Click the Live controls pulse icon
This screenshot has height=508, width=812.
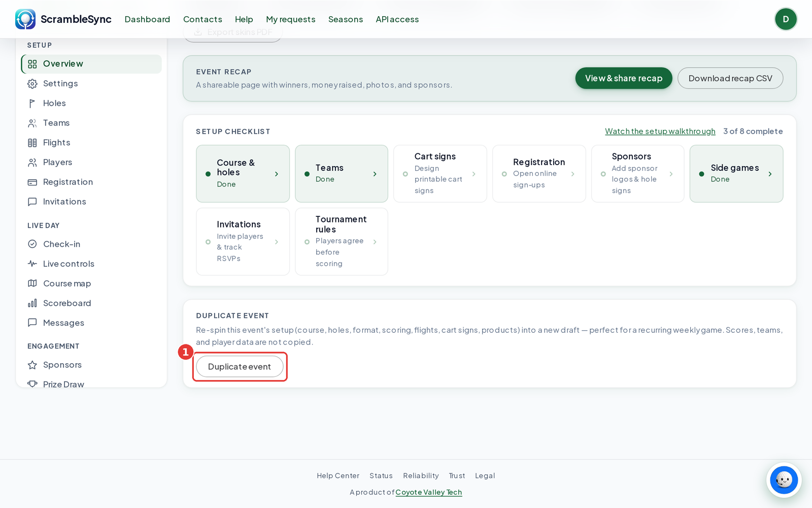[x=32, y=264]
